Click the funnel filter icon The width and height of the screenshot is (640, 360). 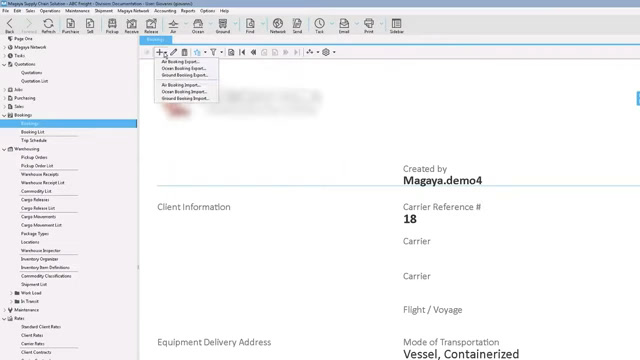tap(213, 52)
